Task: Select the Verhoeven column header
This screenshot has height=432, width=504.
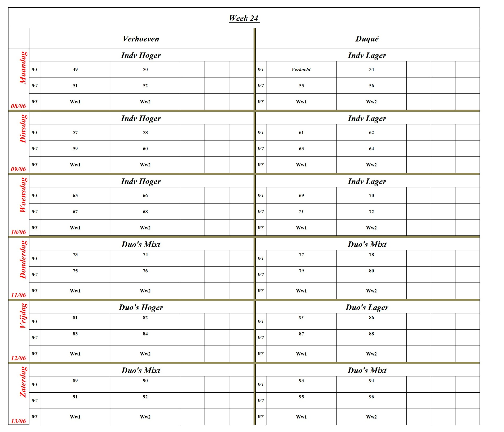Action: [141, 39]
